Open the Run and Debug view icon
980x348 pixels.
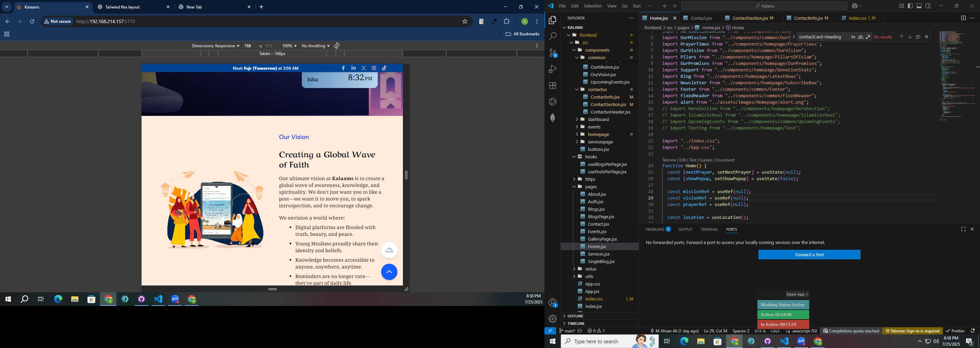click(x=552, y=69)
